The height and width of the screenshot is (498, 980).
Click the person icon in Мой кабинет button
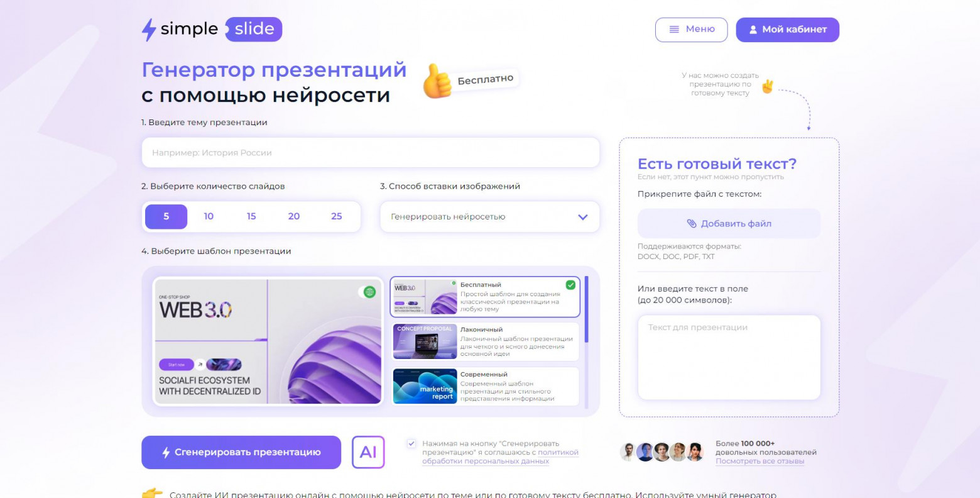[752, 29]
